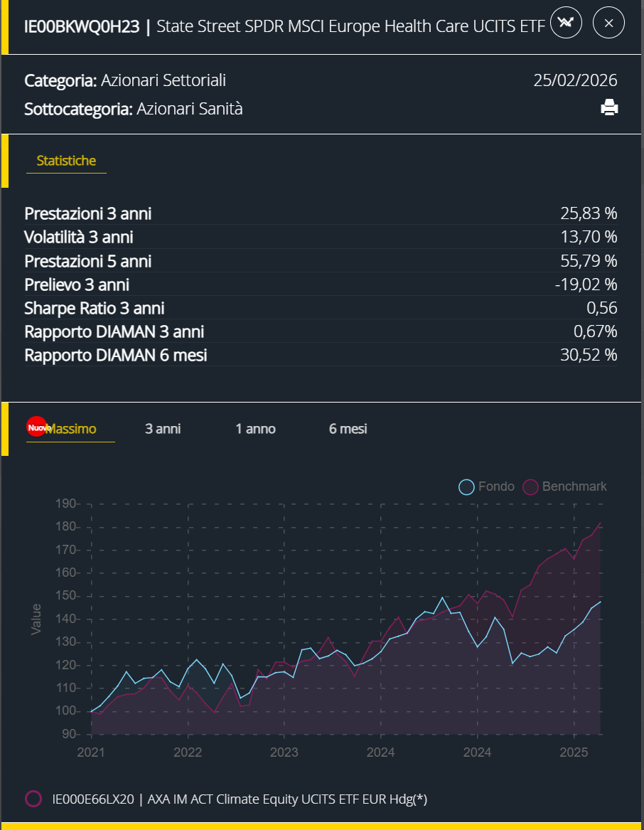This screenshot has height=830, width=644.
Task: Open the Statistiche tab
Action: click(66, 161)
